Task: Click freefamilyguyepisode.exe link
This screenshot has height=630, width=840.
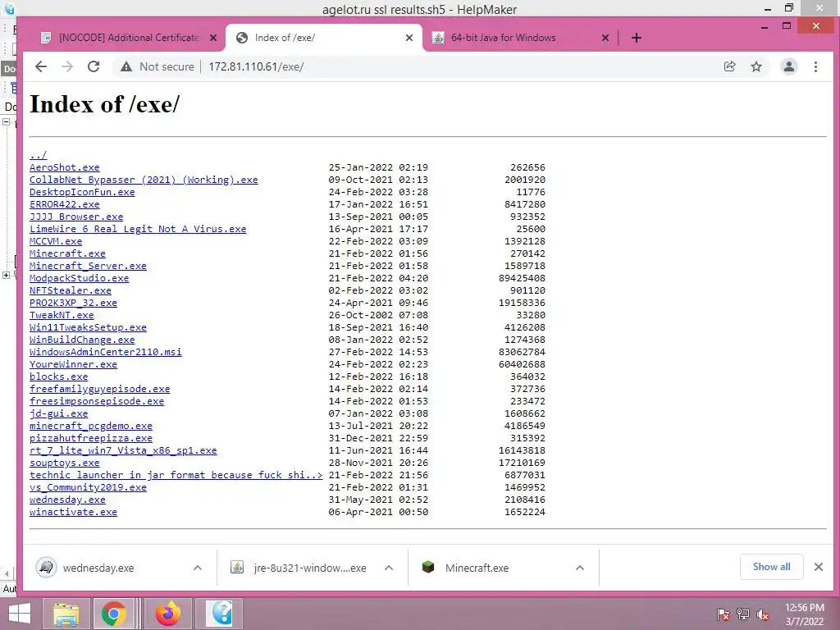Action: click(x=99, y=390)
